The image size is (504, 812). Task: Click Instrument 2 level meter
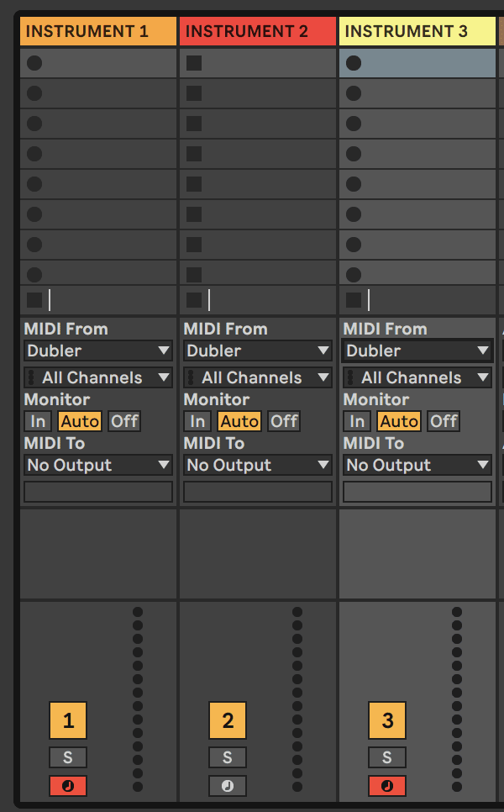tap(297, 699)
